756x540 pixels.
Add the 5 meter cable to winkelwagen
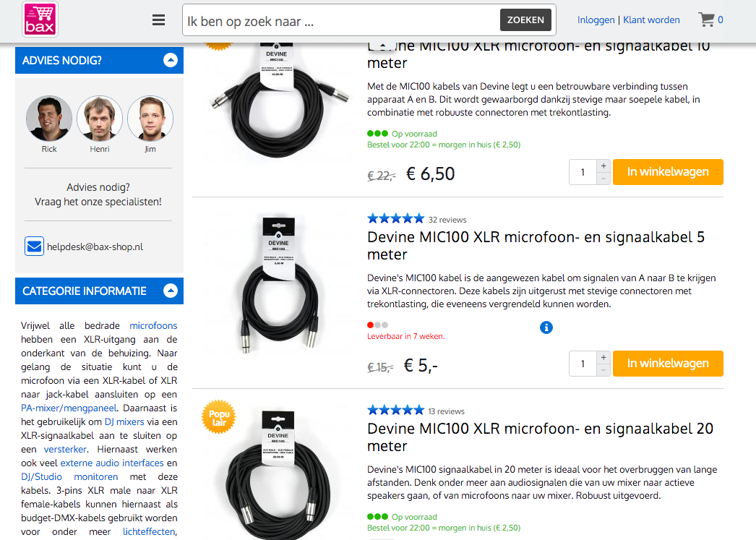[668, 364]
